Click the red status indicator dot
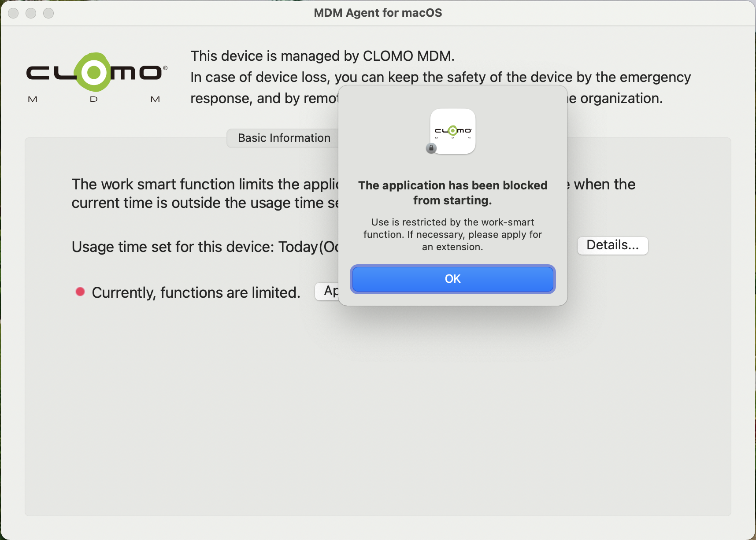756x540 pixels. pos(80,292)
